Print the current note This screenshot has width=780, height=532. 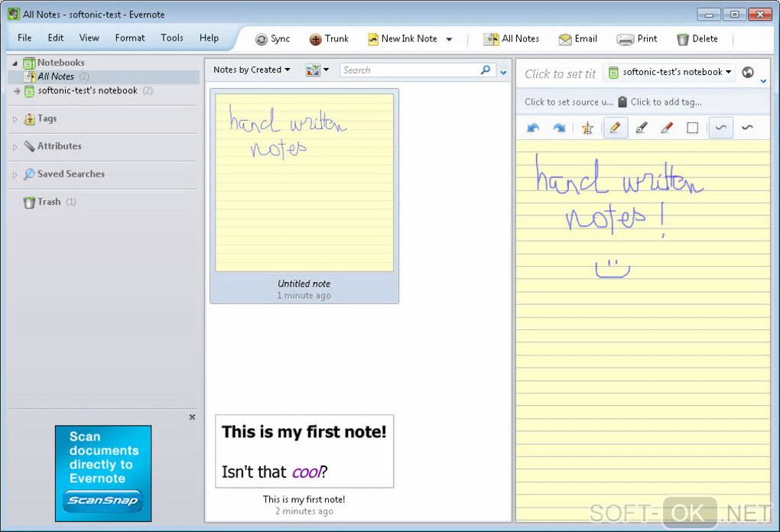tap(637, 39)
